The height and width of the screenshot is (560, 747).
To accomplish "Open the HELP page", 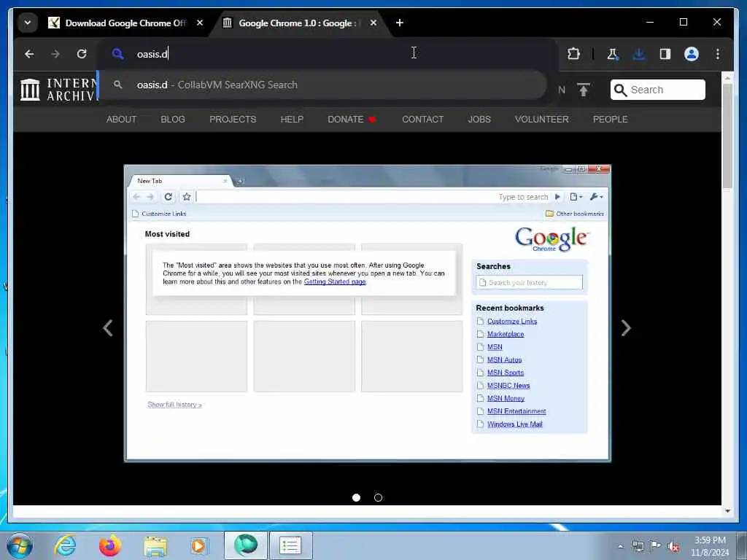I will [292, 120].
